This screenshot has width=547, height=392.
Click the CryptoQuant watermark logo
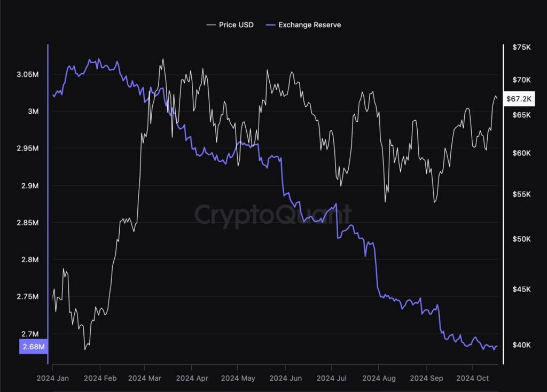(x=272, y=214)
